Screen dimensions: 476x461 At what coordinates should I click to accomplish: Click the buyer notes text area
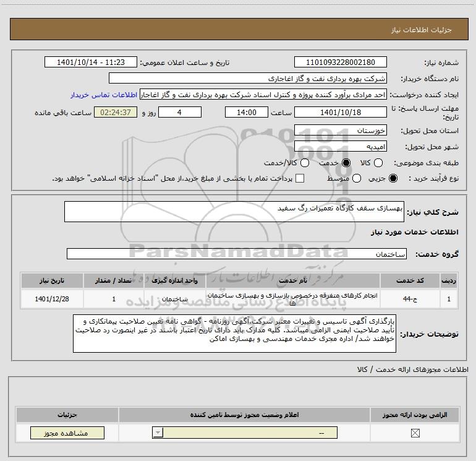tap(235, 334)
